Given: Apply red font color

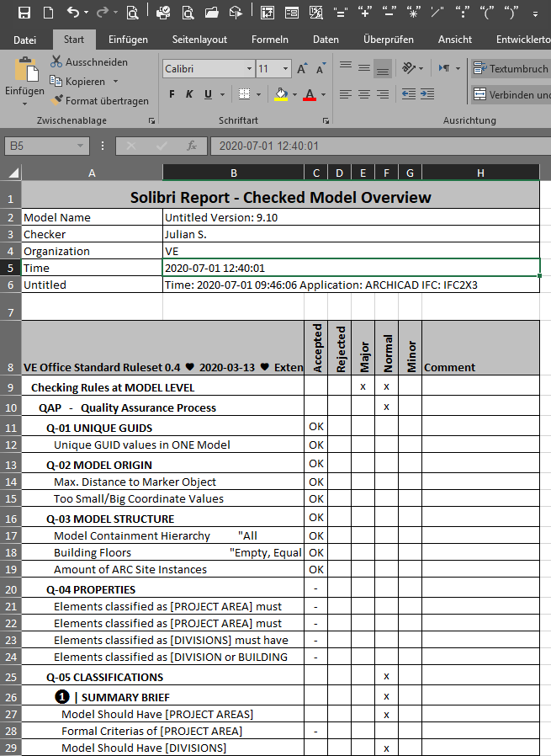Looking at the screenshot, I should pyautogui.click(x=310, y=94).
